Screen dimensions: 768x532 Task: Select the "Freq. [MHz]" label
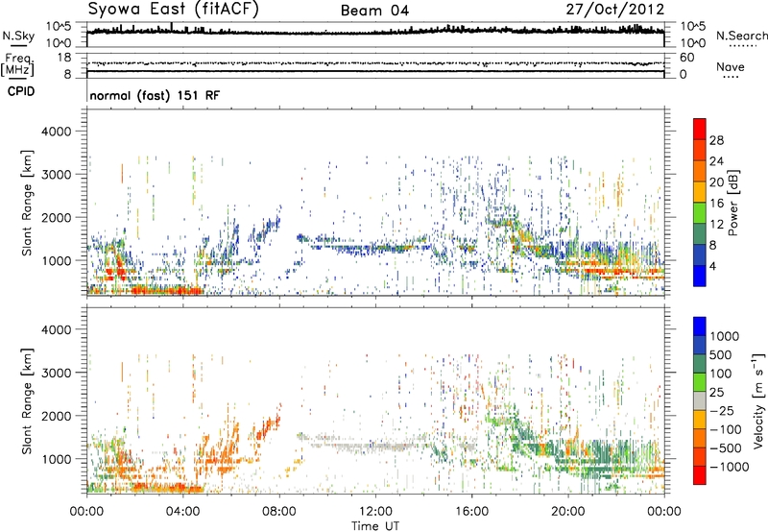coord(17,65)
